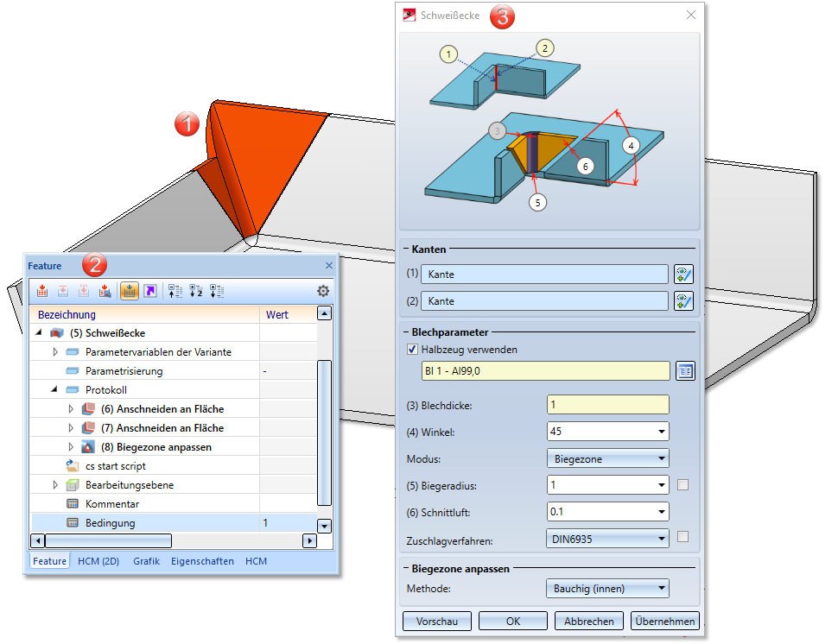Click the Vorschau button

[437, 621]
